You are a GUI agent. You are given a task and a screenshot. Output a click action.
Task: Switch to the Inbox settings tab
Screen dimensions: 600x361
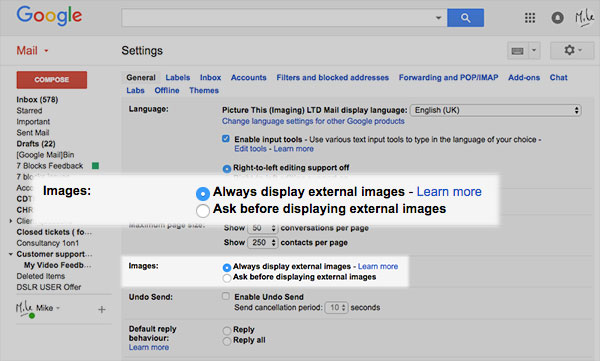210,78
